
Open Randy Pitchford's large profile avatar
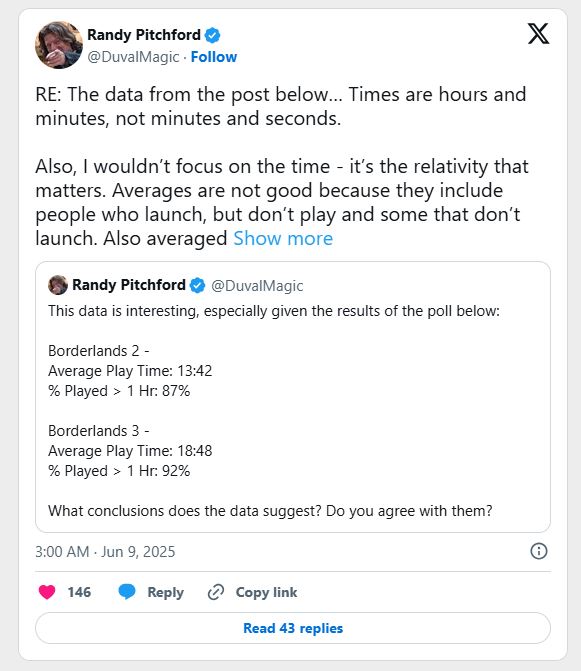tap(59, 45)
